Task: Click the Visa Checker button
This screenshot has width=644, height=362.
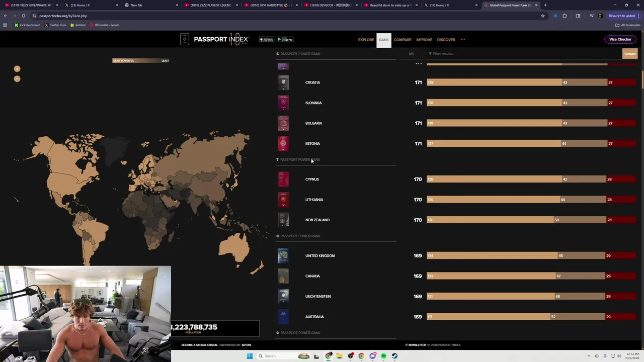Action: (620, 39)
